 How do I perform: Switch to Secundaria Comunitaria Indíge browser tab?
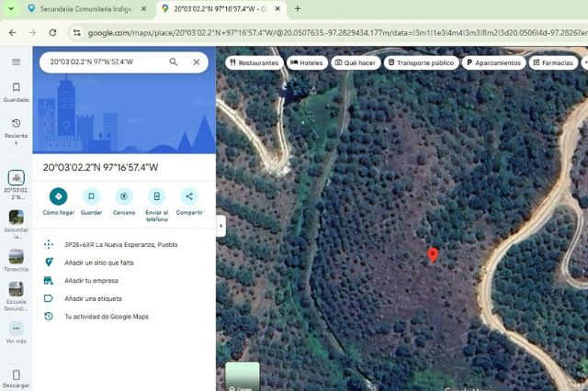[85, 8]
